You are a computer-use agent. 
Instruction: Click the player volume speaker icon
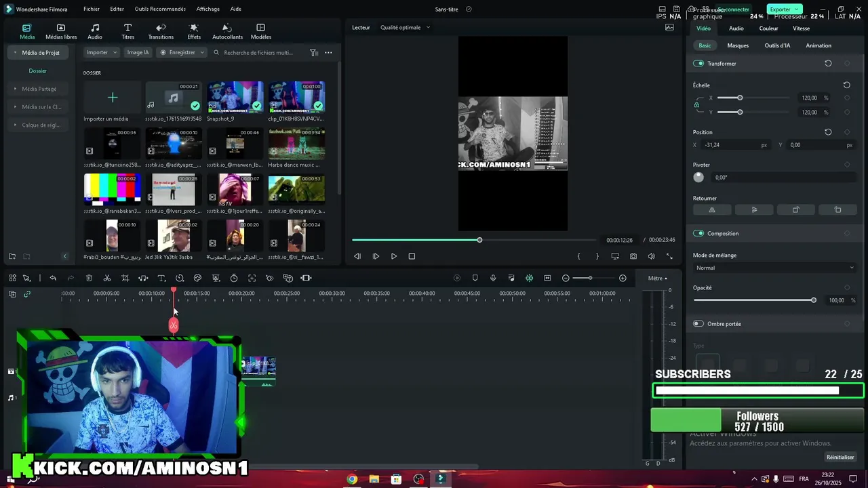(x=651, y=256)
